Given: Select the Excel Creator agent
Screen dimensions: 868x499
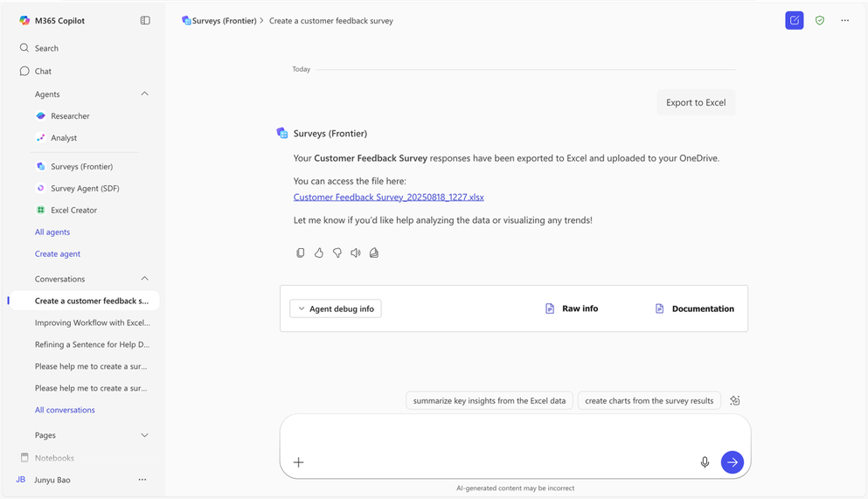Looking at the screenshot, I should click(x=73, y=211).
